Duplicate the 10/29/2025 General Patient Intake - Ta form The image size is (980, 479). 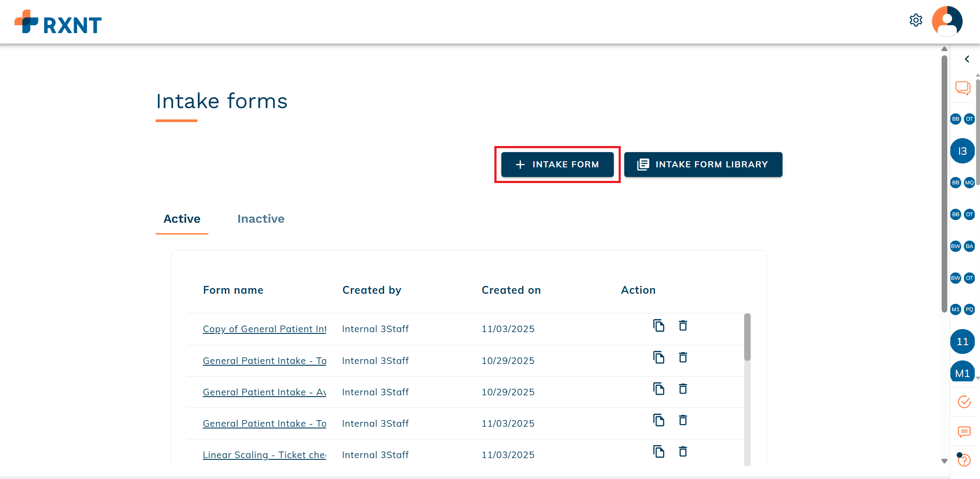point(658,357)
